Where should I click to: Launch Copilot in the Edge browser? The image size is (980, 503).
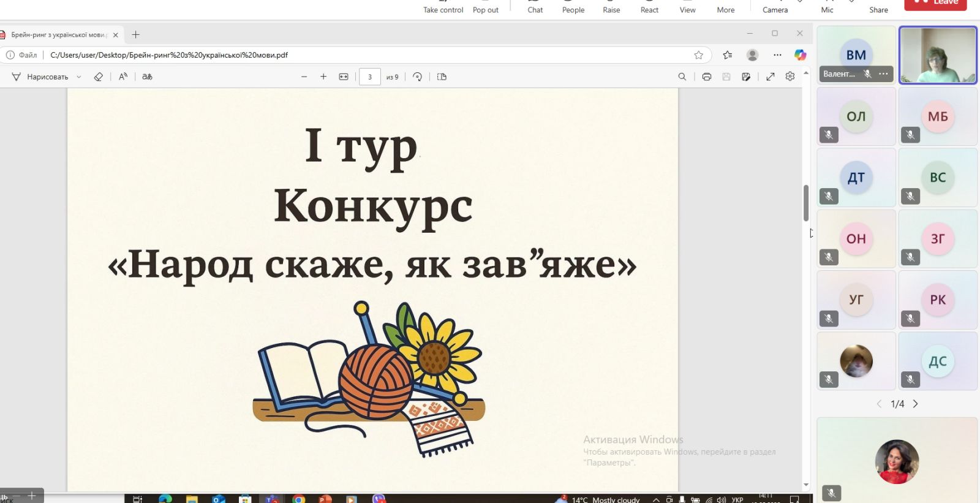(800, 55)
